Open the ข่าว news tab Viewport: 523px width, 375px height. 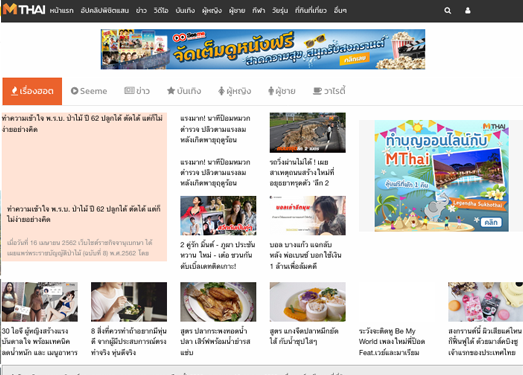137,91
